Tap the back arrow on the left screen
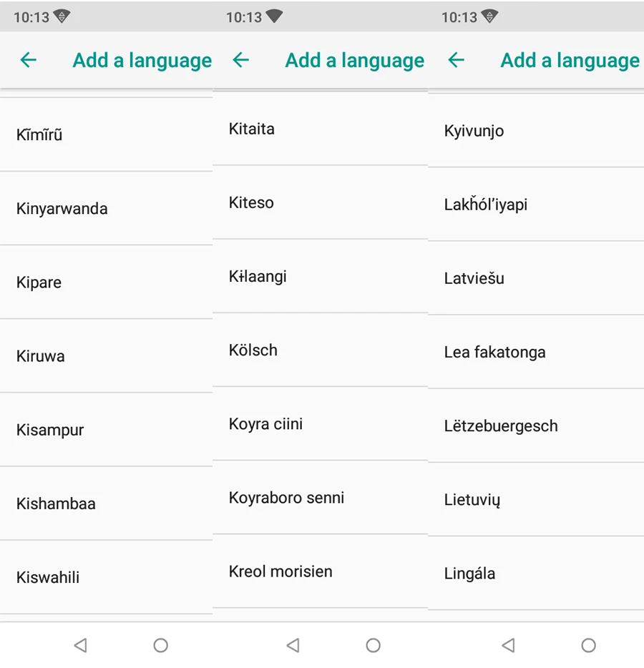This screenshot has height=668, width=644. pyautogui.click(x=29, y=59)
